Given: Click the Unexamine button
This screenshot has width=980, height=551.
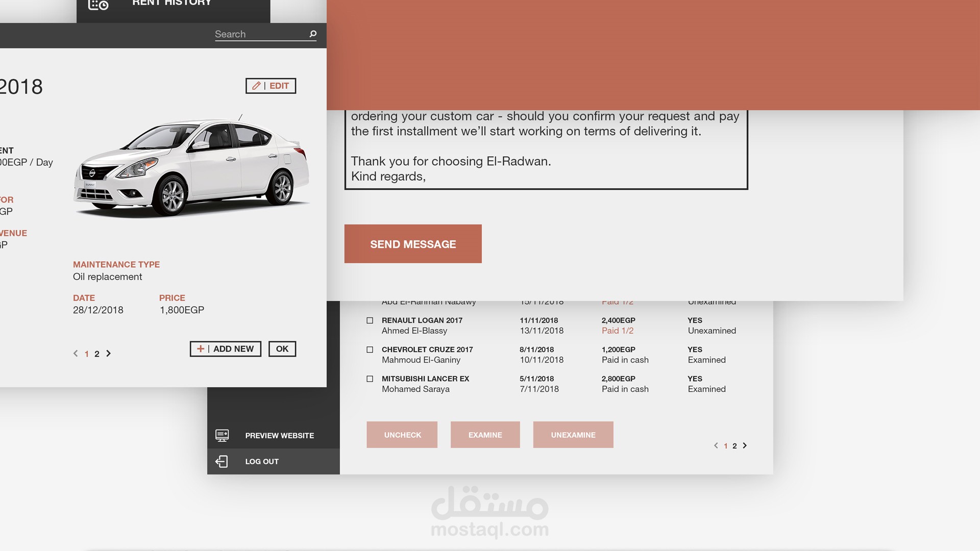Looking at the screenshot, I should pyautogui.click(x=573, y=435).
